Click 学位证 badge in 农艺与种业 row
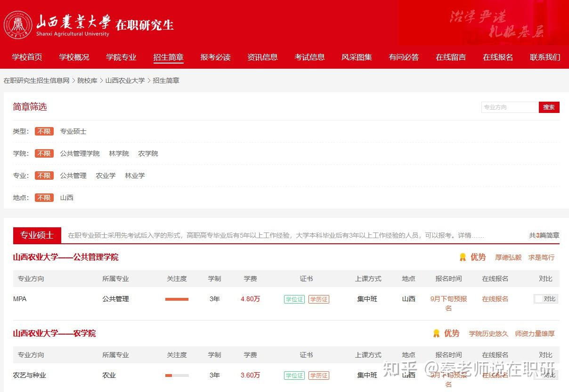Image resolution: width=569 pixels, height=392 pixels. coord(294,376)
